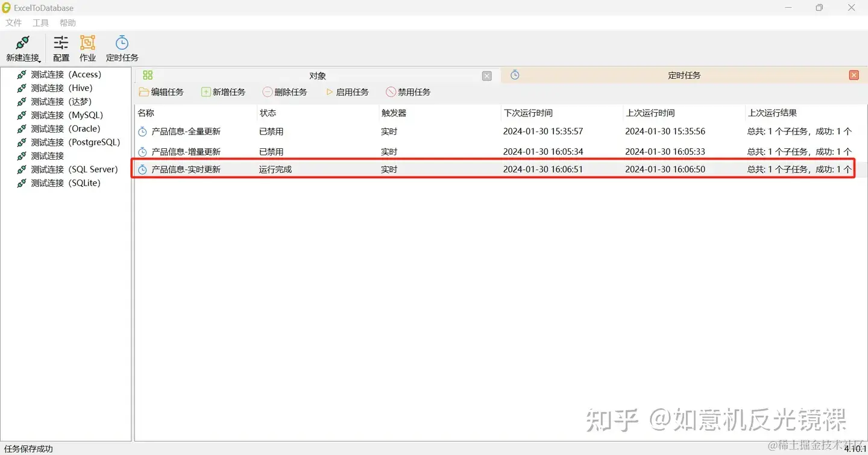Click the 删除任务 minus button
The image size is (868, 455).
pos(285,92)
